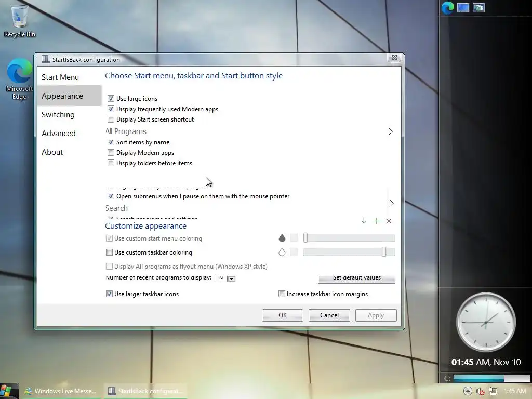532x399 pixels.
Task: Click the StartIsBack configuration taskbar button
Action: [147, 391]
